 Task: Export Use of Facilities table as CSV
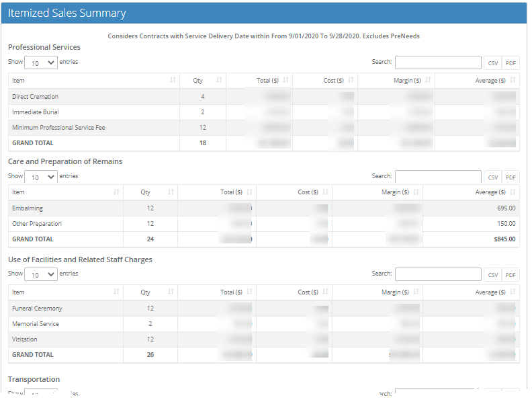coord(492,275)
